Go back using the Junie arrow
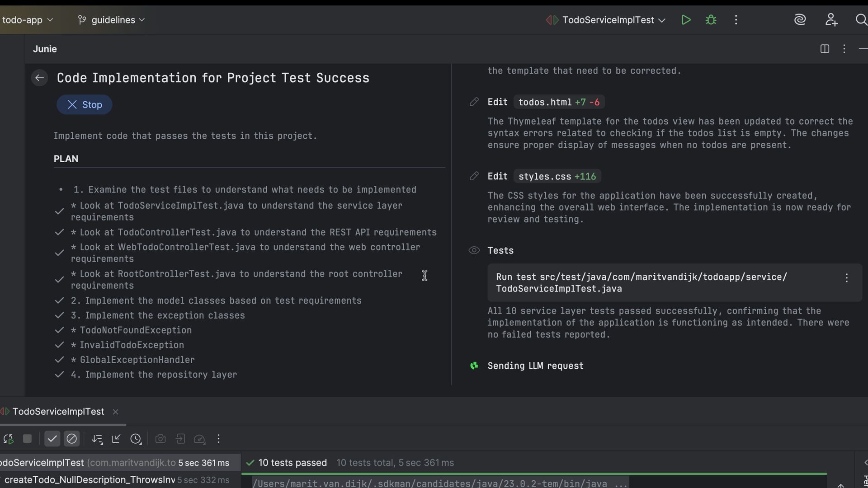 point(39,78)
